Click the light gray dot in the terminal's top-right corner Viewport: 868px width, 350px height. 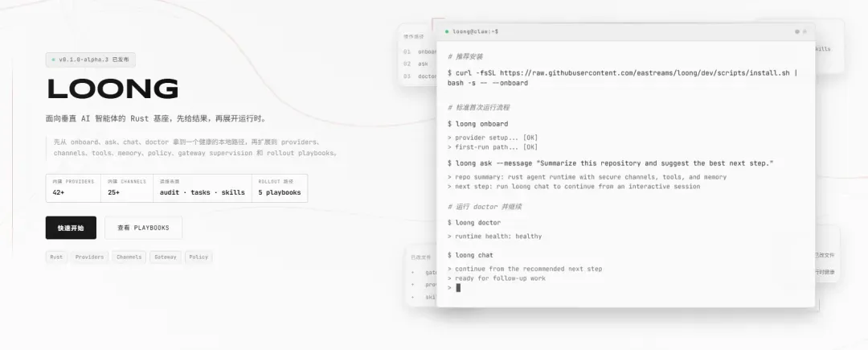[805, 31]
